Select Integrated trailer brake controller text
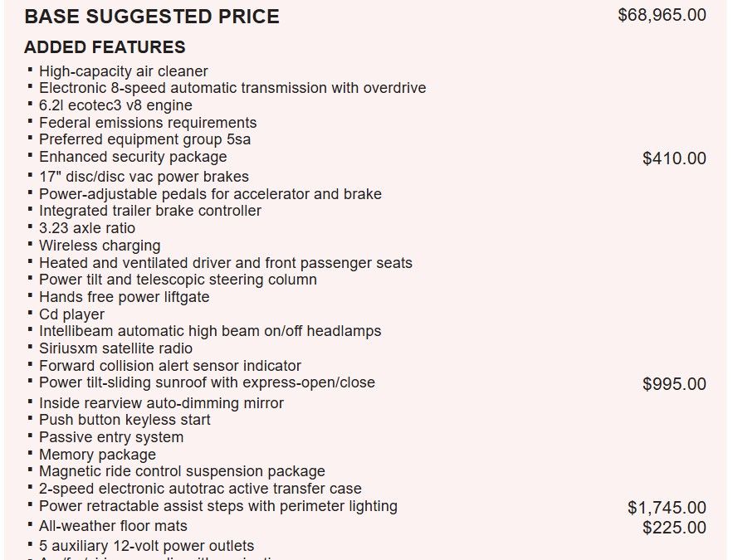This screenshot has height=560, width=733. point(150,211)
